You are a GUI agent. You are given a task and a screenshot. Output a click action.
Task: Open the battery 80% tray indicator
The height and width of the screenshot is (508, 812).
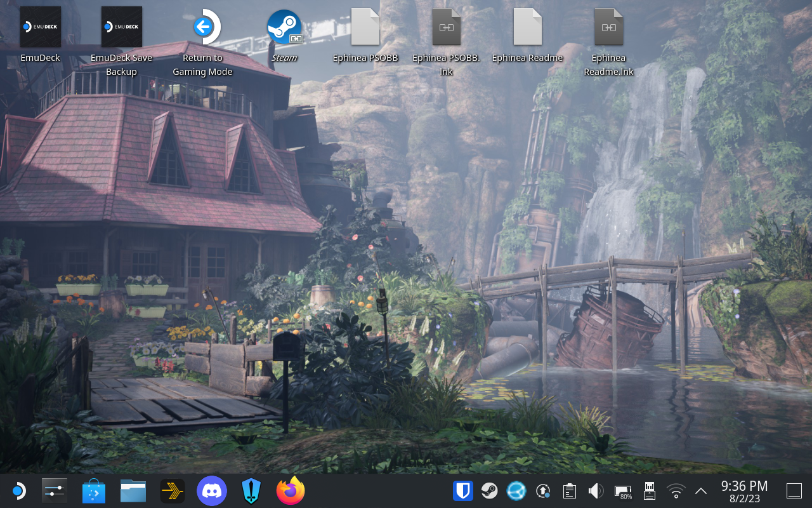(x=623, y=491)
